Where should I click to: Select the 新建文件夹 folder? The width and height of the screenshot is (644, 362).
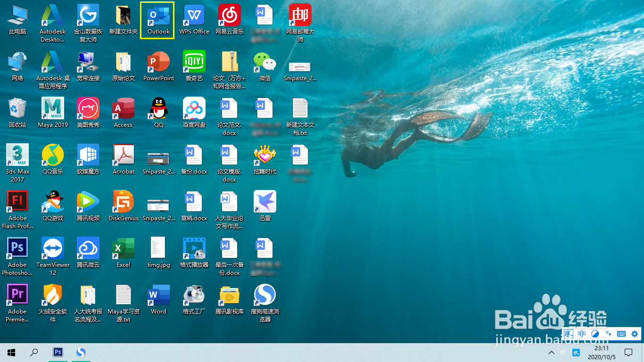pos(124,20)
